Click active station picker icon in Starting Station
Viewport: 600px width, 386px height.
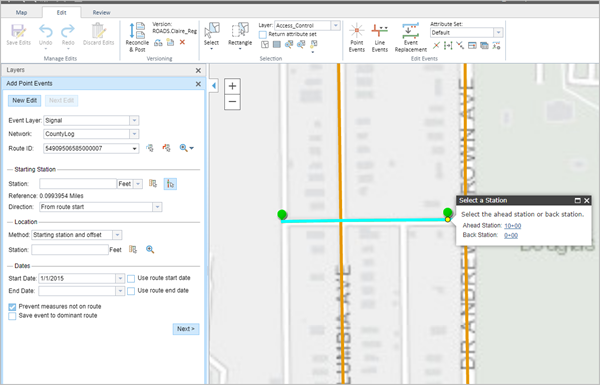[170, 184]
